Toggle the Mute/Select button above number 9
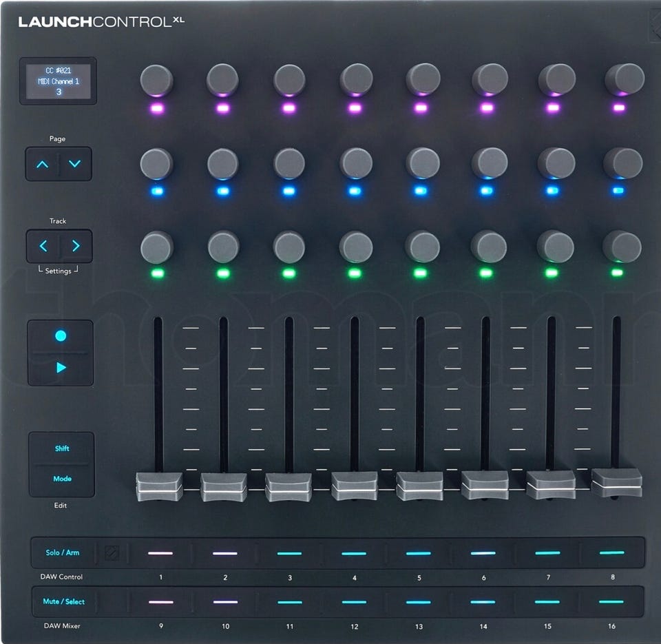 pyautogui.click(x=160, y=602)
